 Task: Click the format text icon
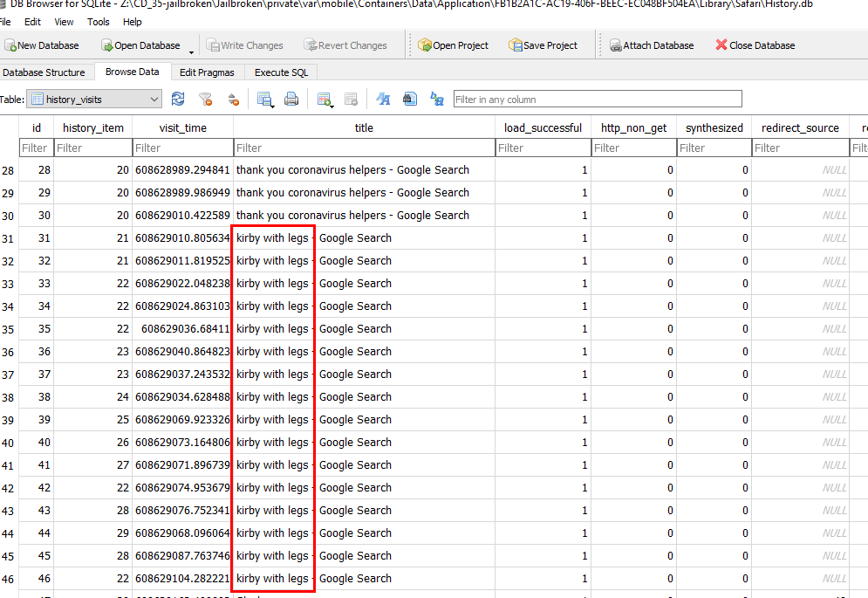tap(383, 100)
